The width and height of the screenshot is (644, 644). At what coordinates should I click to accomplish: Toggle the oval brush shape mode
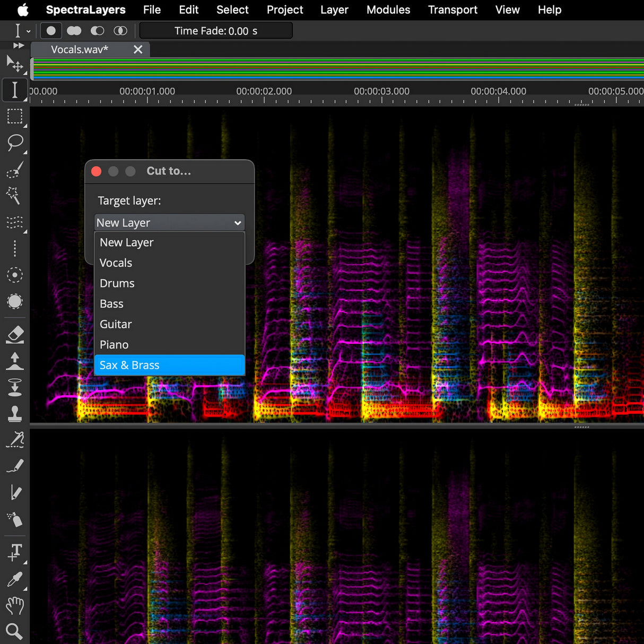coord(74,30)
